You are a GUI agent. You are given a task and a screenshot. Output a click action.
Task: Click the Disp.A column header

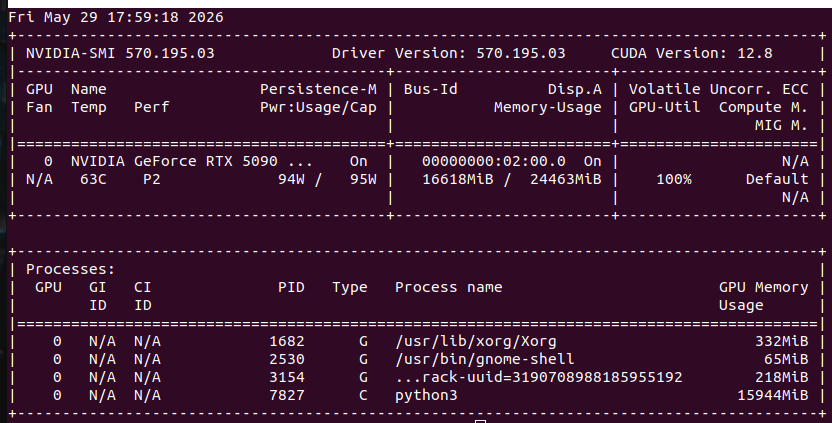(x=575, y=89)
